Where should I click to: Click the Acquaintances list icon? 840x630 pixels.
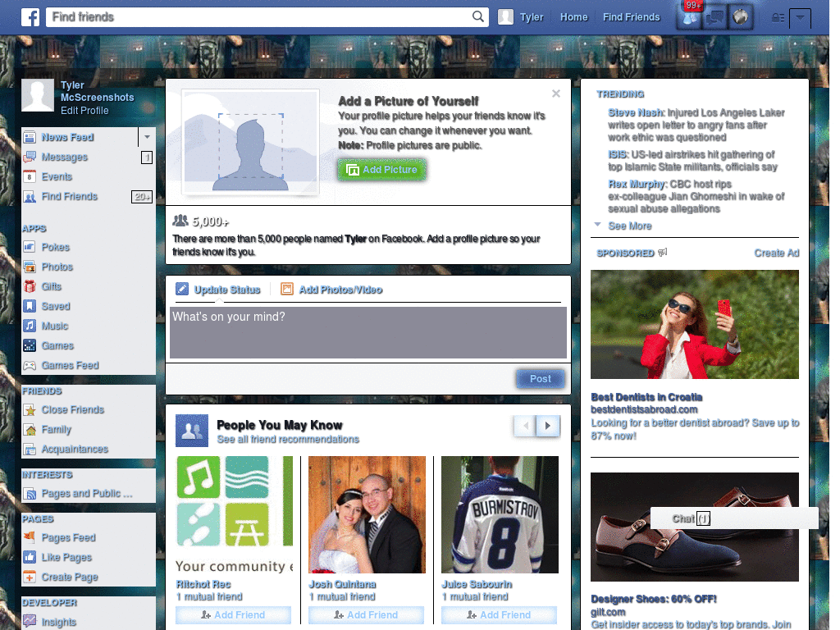30,450
